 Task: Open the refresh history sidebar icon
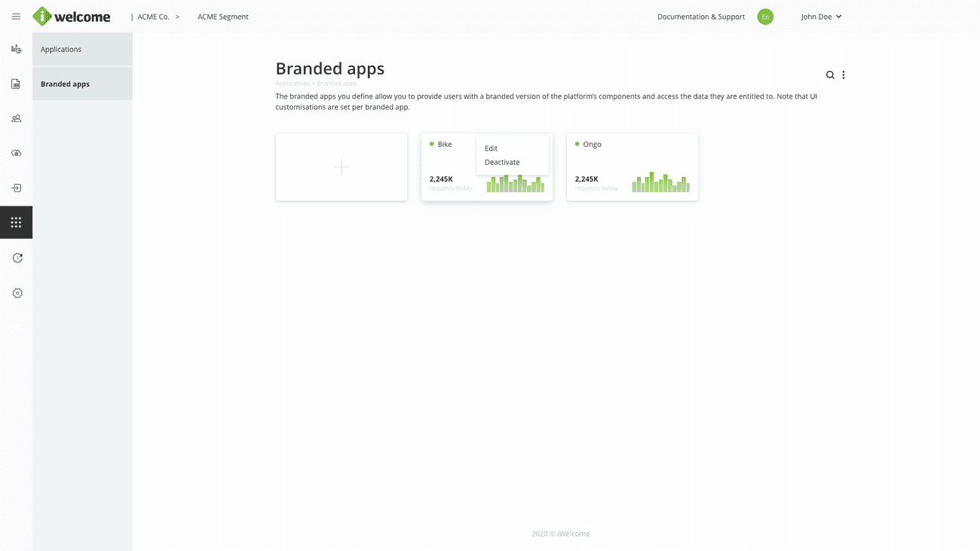(x=17, y=258)
